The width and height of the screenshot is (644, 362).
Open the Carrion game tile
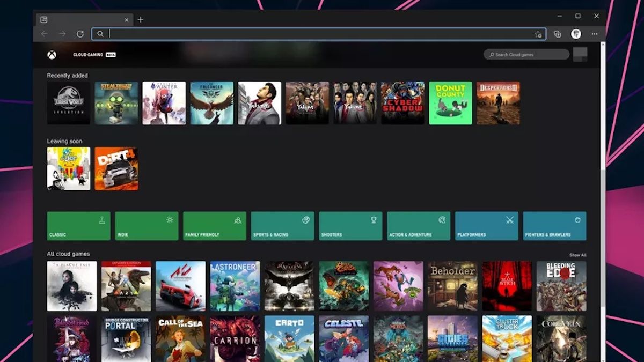(235, 338)
